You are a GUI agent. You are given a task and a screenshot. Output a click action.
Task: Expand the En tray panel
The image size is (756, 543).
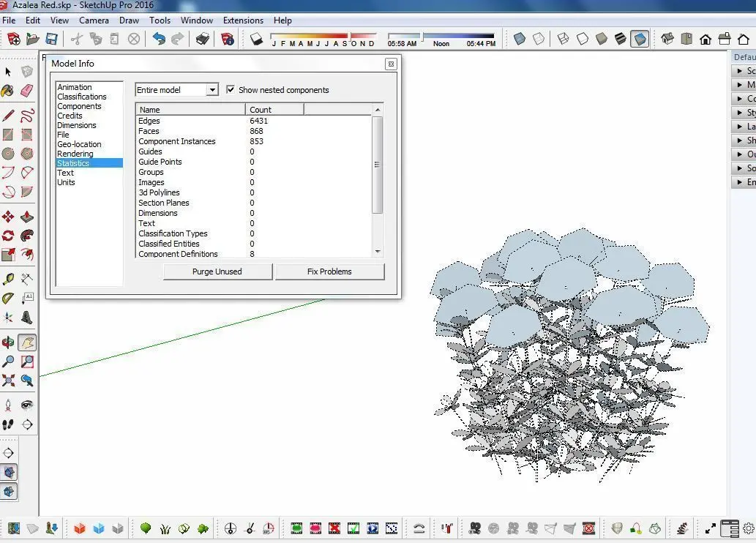(x=744, y=181)
